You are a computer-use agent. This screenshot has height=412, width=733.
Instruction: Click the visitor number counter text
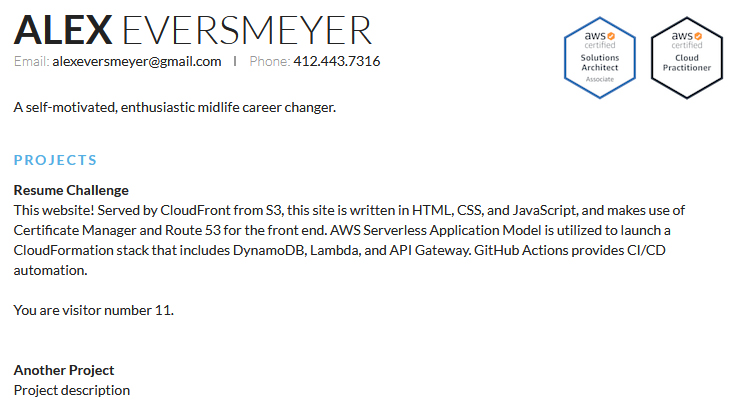coord(93,311)
